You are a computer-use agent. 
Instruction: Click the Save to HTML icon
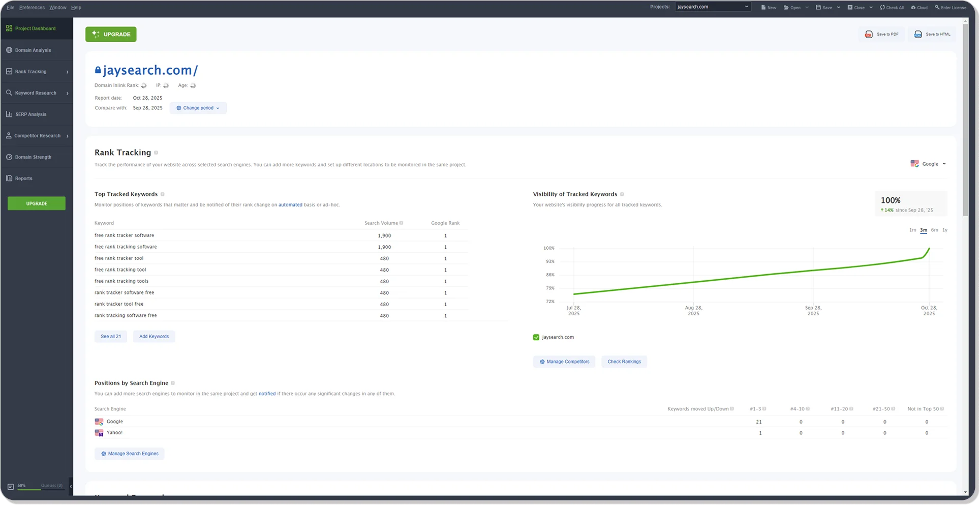(918, 34)
